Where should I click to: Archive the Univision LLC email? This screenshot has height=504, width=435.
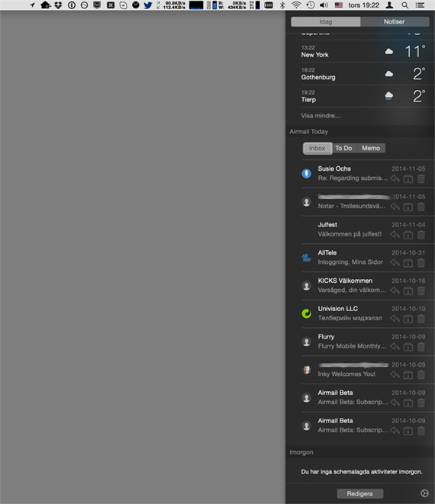[x=408, y=319]
